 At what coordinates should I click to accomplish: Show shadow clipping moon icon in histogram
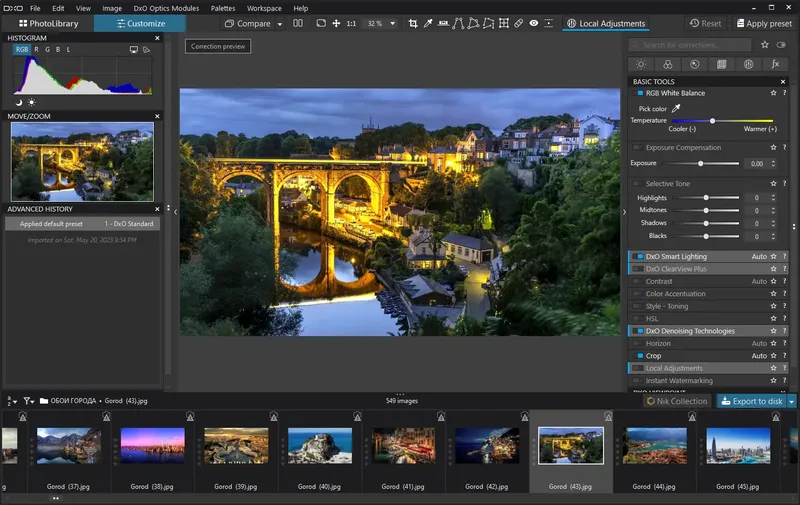tap(19, 102)
